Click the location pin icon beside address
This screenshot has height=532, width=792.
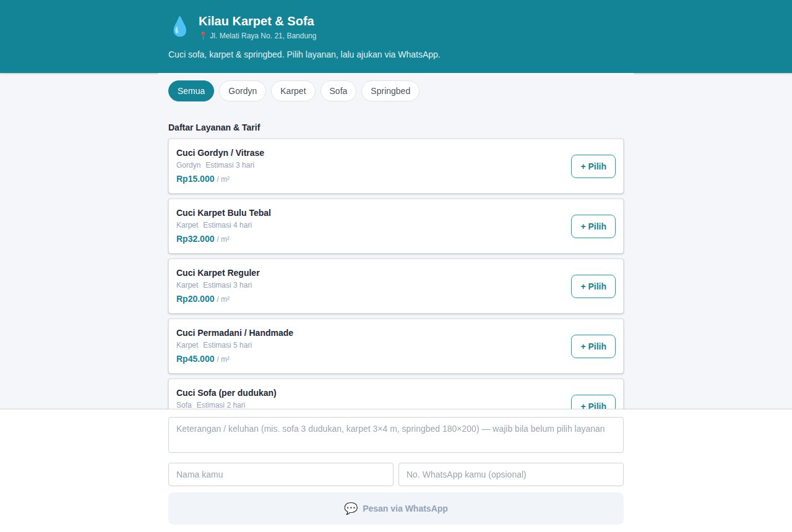[203, 36]
